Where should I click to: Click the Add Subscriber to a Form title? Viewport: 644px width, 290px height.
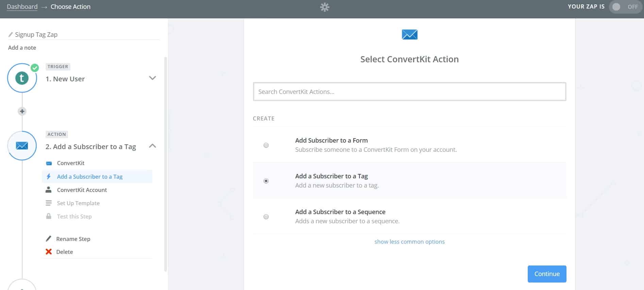point(331,140)
